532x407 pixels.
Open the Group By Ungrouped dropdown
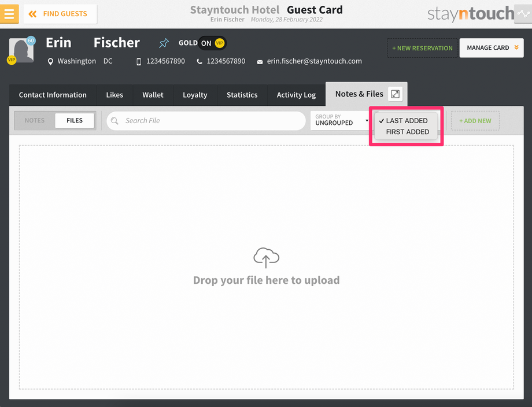[341, 120]
